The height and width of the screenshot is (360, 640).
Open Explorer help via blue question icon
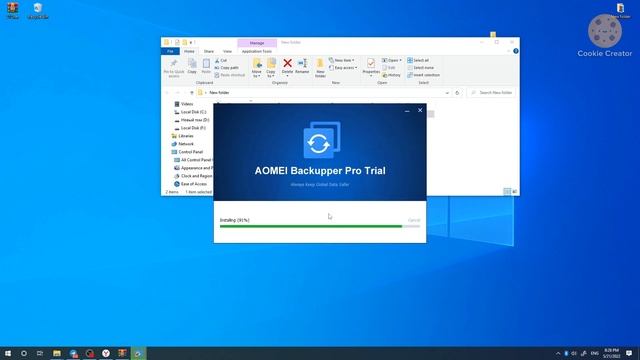point(516,51)
